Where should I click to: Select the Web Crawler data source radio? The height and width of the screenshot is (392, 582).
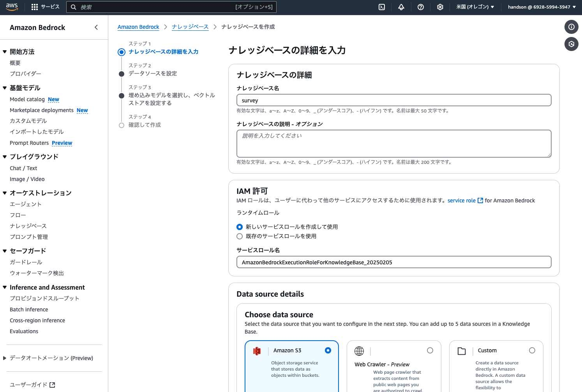pos(430,350)
